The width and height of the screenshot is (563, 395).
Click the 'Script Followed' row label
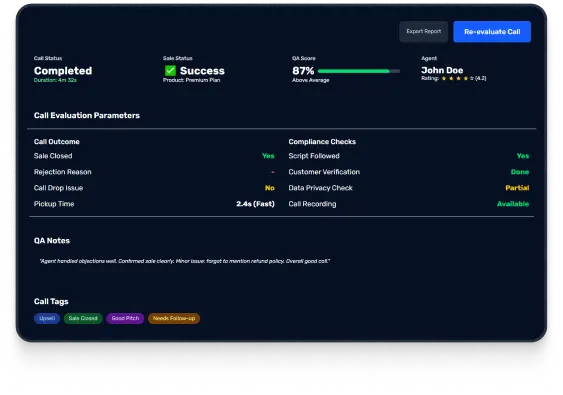[314, 156]
